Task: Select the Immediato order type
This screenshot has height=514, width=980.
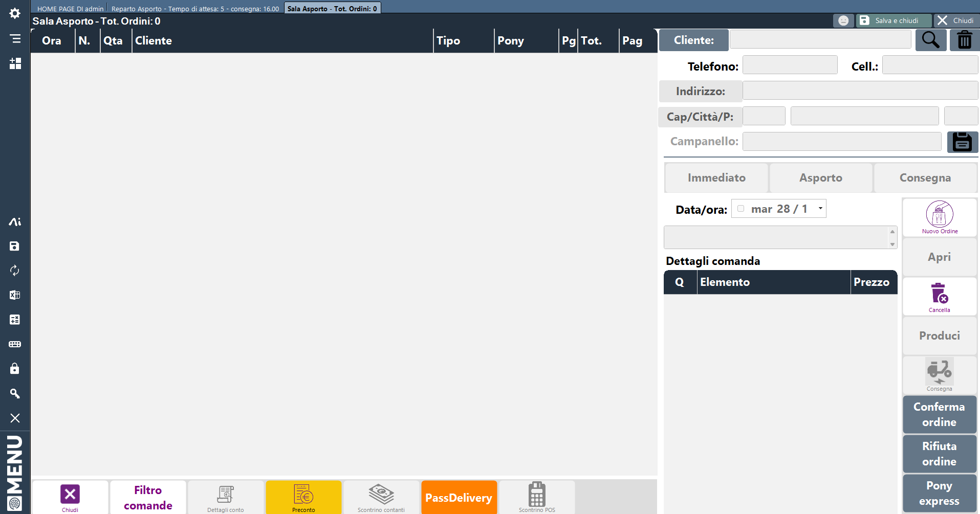Action: tap(716, 178)
